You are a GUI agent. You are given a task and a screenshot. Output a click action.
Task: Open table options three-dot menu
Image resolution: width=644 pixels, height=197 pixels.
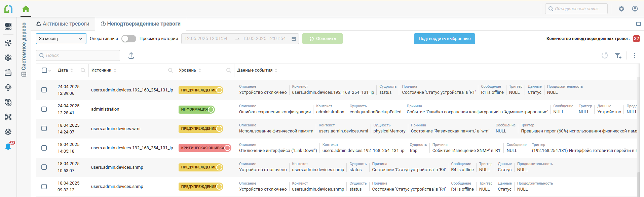tap(635, 55)
